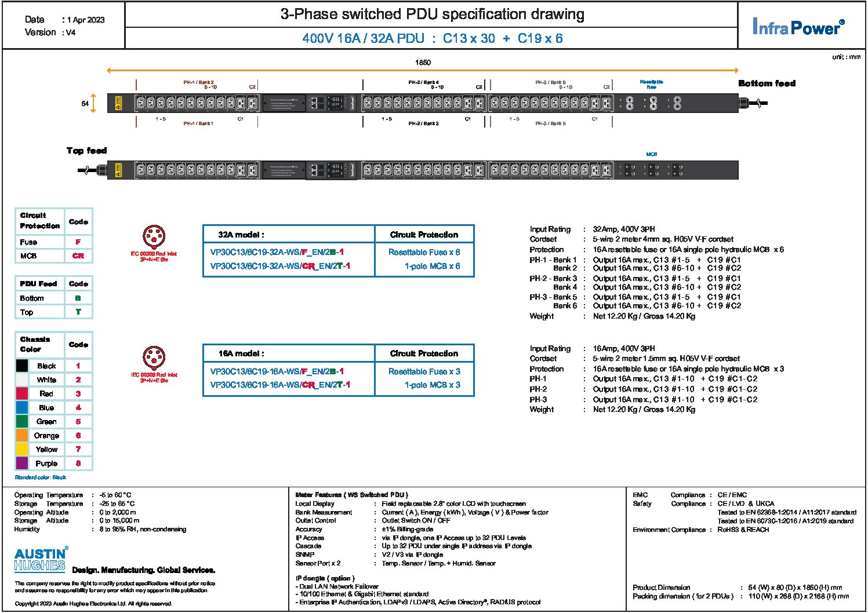
Task: Click the date '1 Apr 2023'
Action: (x=86, y=20)
